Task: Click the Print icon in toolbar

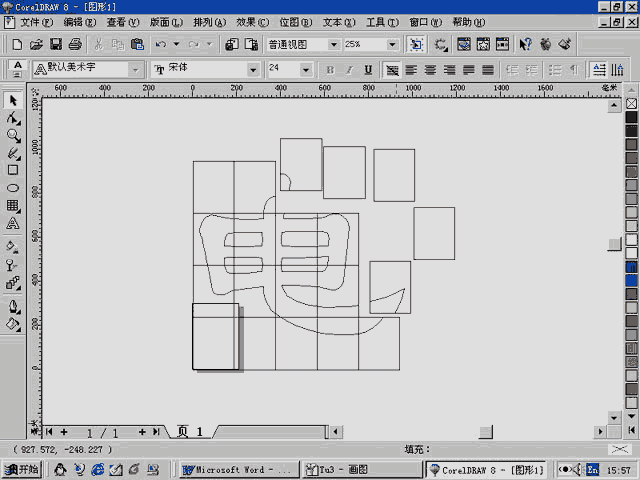Action: coord(75,44)
